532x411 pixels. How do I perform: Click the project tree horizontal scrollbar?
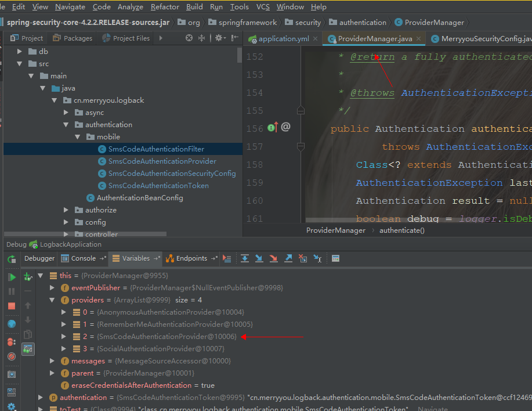pyautogui.click(x=85, y=234)
